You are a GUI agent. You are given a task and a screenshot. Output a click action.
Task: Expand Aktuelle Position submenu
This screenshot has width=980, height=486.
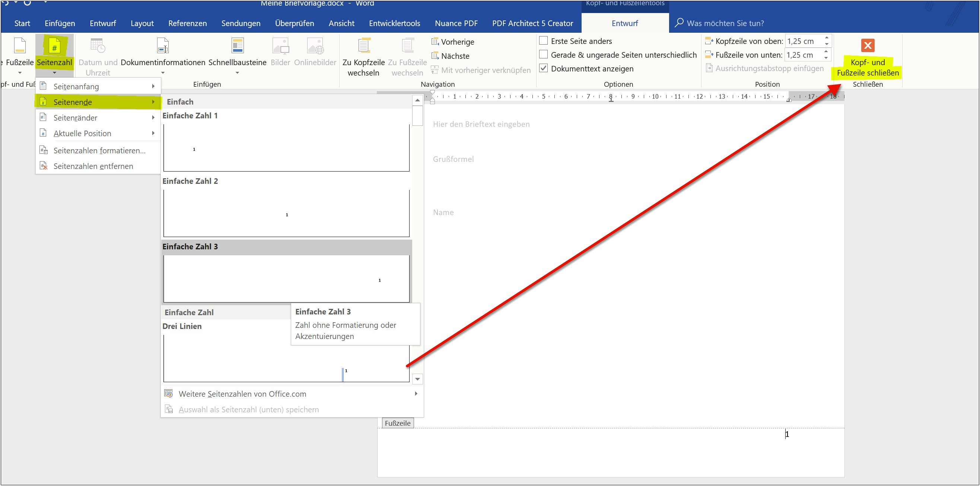click(x=153, y=133)
